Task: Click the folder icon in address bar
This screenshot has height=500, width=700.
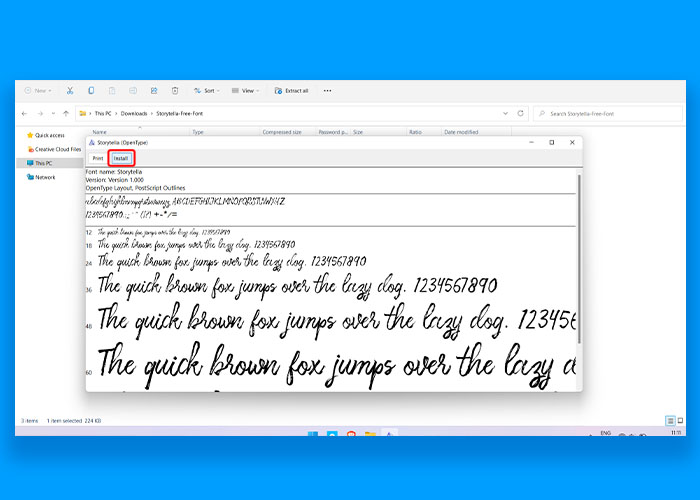Action: point(83,114)
